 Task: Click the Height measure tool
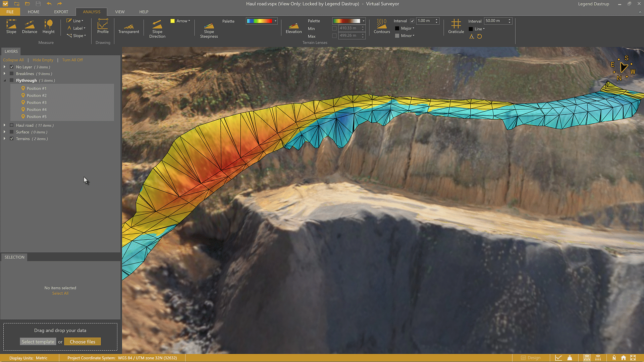point(48,26)
